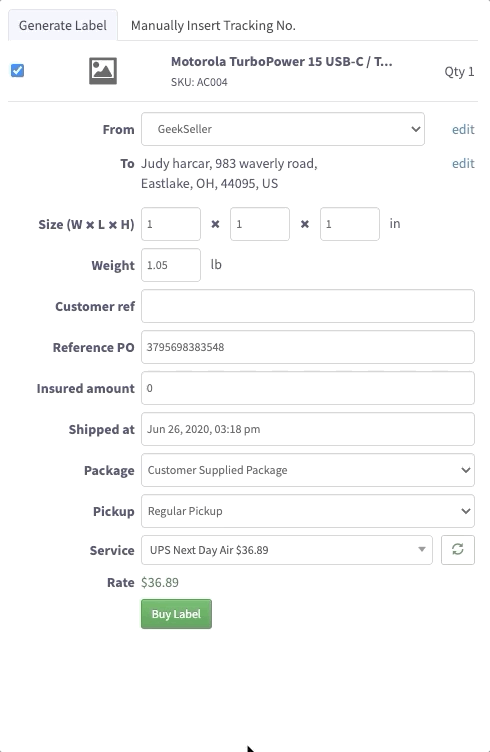The width and height of the screenshot is (490, 752).
Task: Click the package length field
Action: click(x=260, y=224)
